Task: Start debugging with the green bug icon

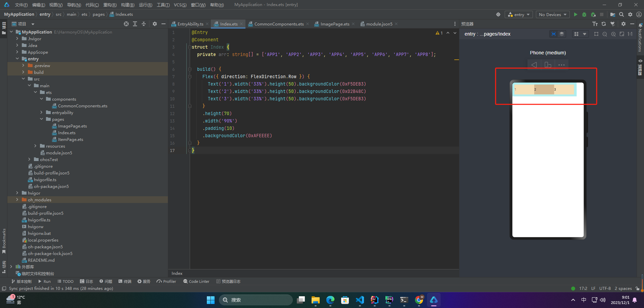Action: (x=584, y=14)
